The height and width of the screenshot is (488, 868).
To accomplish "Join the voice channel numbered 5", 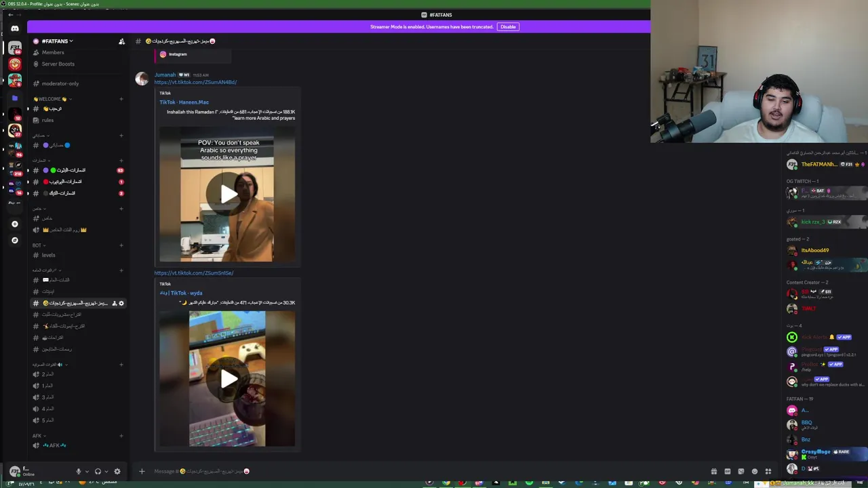I will click(x=78, y=420).
